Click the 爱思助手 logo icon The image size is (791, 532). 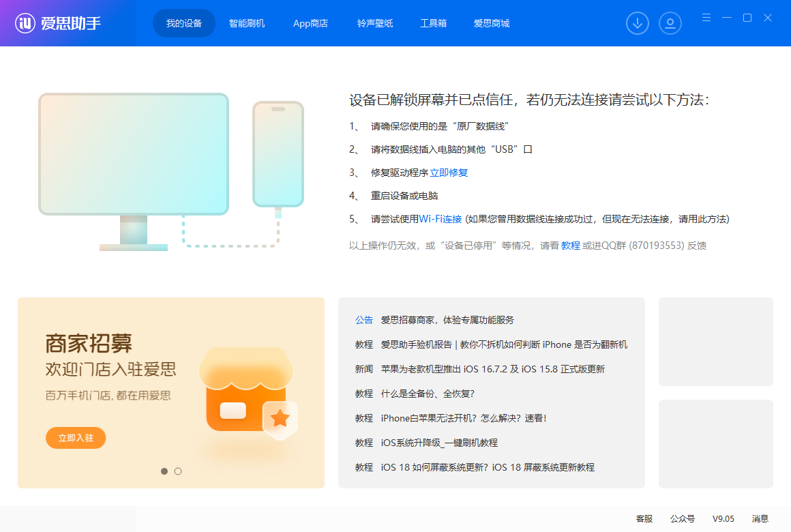(26, 23)
